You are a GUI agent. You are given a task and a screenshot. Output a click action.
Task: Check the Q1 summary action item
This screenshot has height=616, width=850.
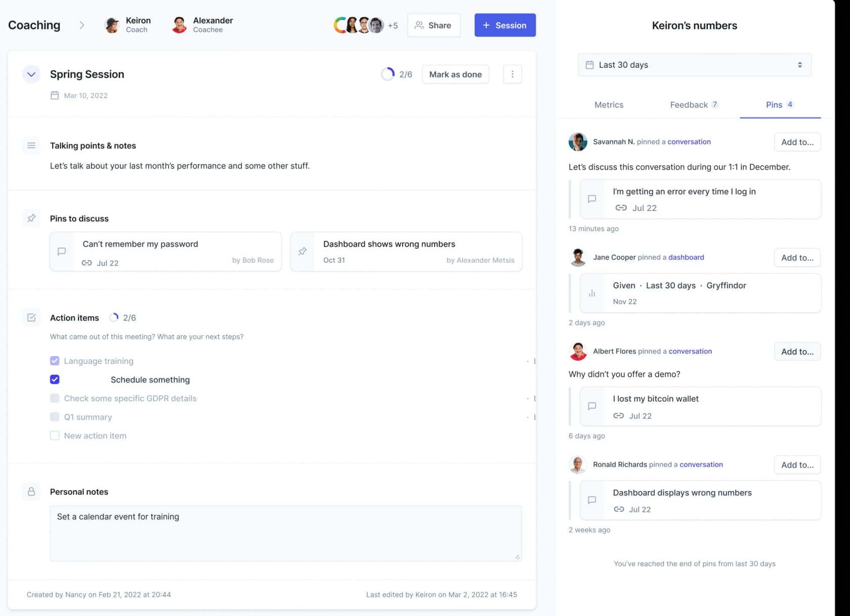pos(55,417)
